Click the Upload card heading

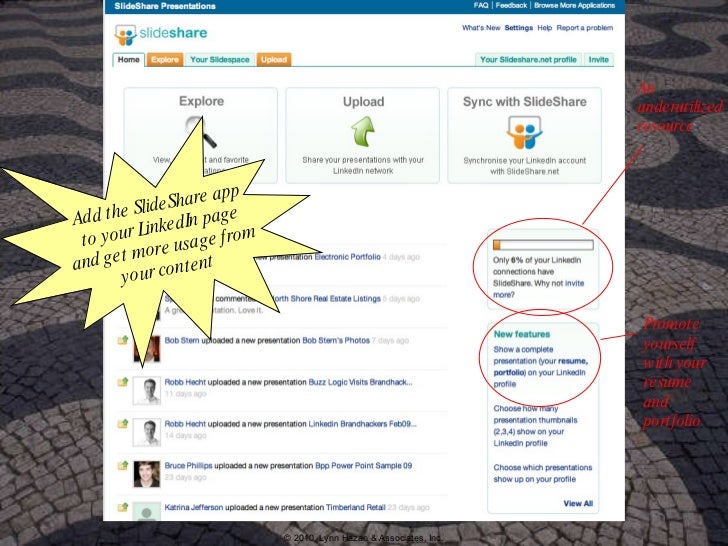363,102
